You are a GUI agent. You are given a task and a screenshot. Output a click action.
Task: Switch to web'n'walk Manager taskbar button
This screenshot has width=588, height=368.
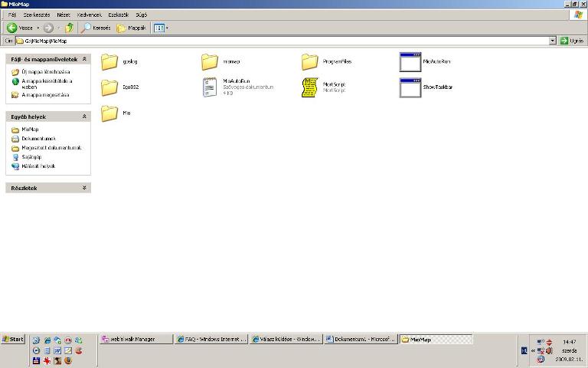pyautogui.click(x=136, y=339)
